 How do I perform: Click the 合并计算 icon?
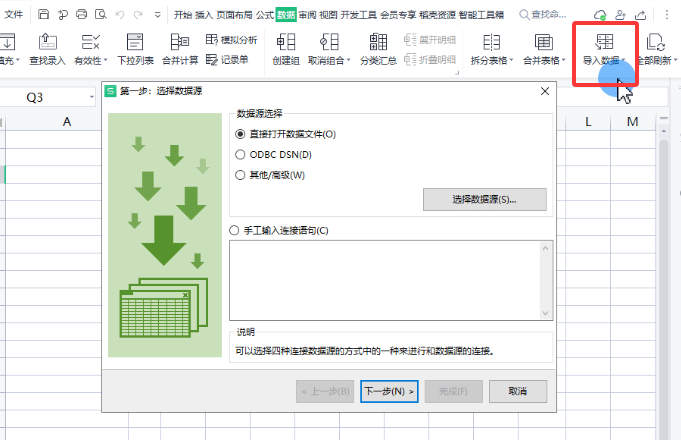tap(179, 42)
